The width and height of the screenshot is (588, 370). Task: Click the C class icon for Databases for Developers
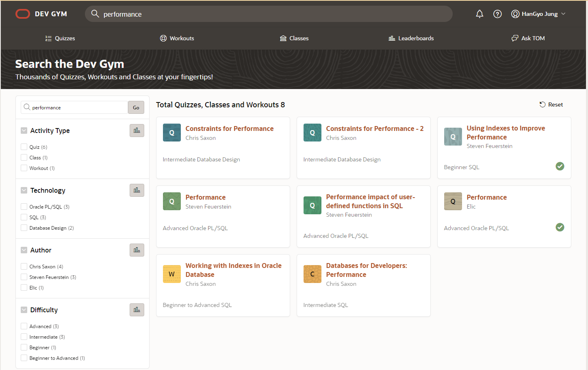pyautogui.click(x=312, y=274)
